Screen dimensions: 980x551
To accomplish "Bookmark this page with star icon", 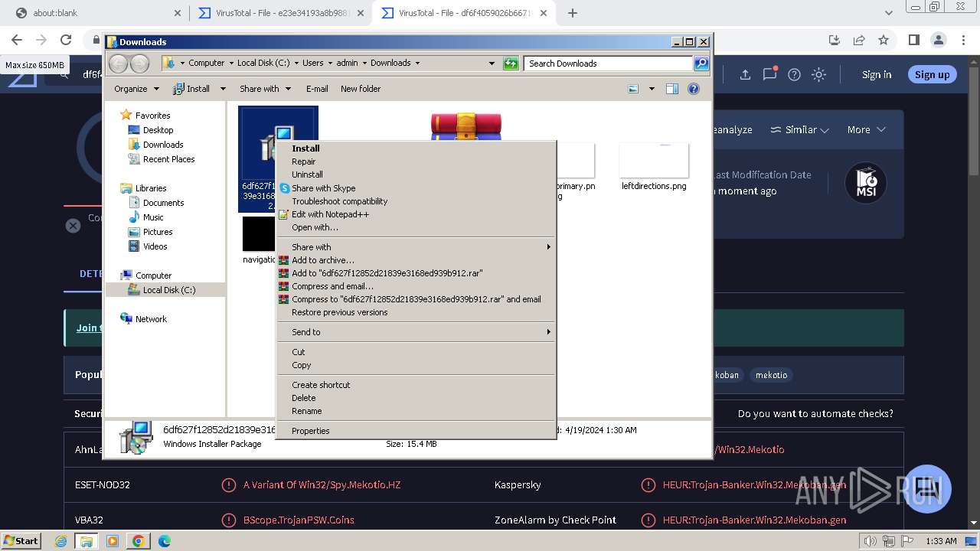I will point(884,40).
